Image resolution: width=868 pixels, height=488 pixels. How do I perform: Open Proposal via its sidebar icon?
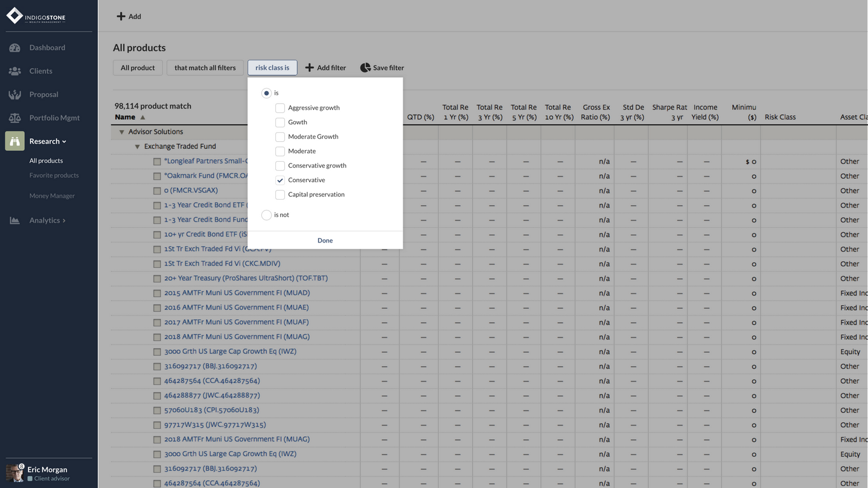14,95
